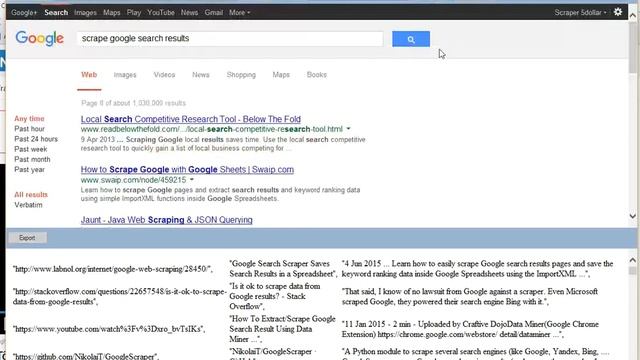
Task: Click 'How To Extract/Scrape Google' title text
Action: click(x=282, y=329)
